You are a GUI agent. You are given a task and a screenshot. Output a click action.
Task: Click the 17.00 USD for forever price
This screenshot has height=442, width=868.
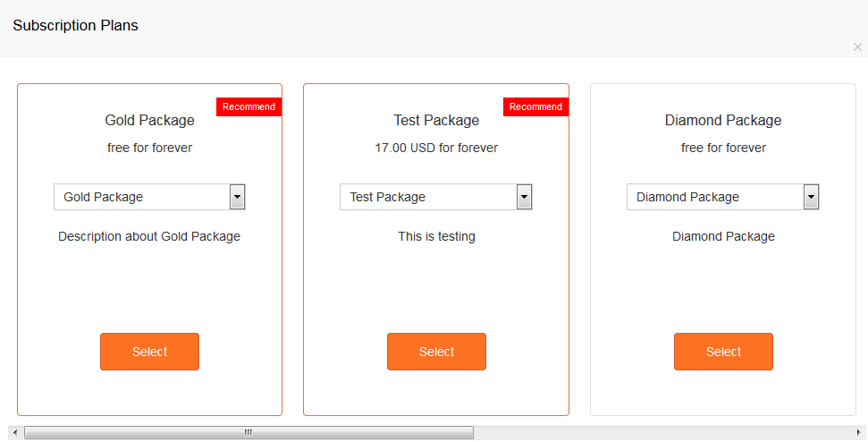(x=436, y=148)
